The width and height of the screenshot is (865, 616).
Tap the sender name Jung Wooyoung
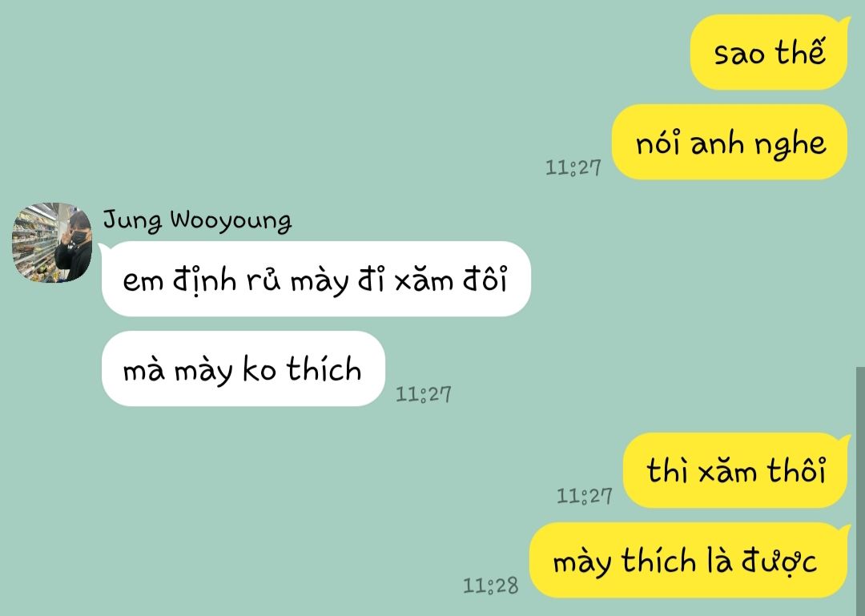[x=197, y=220]
